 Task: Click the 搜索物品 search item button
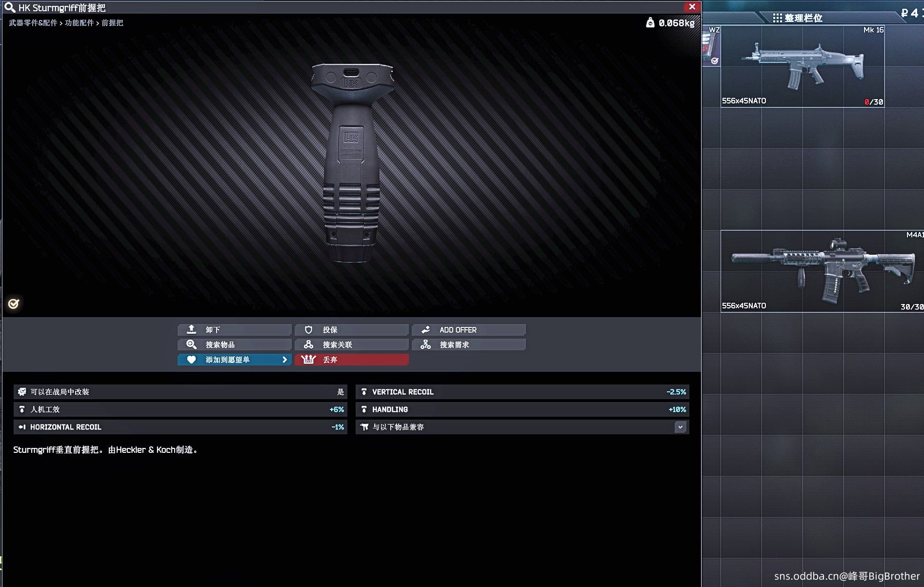[x=234, y=344]
